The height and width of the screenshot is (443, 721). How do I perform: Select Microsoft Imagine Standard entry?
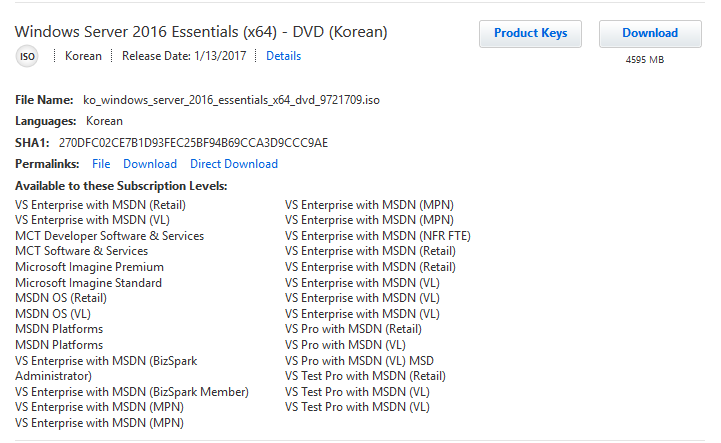click(x=88, y=283)
